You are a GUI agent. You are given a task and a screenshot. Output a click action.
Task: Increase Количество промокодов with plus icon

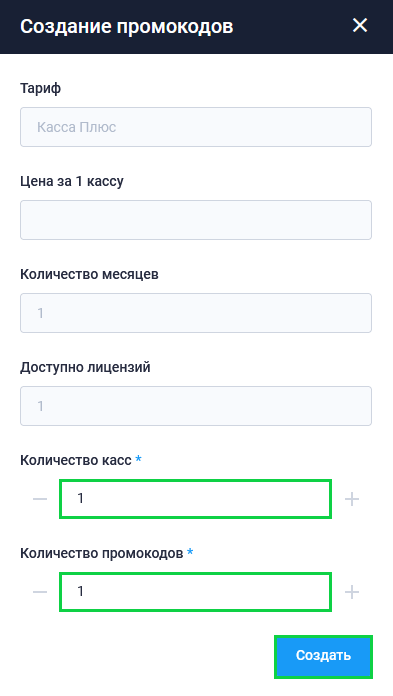point(352,592)
